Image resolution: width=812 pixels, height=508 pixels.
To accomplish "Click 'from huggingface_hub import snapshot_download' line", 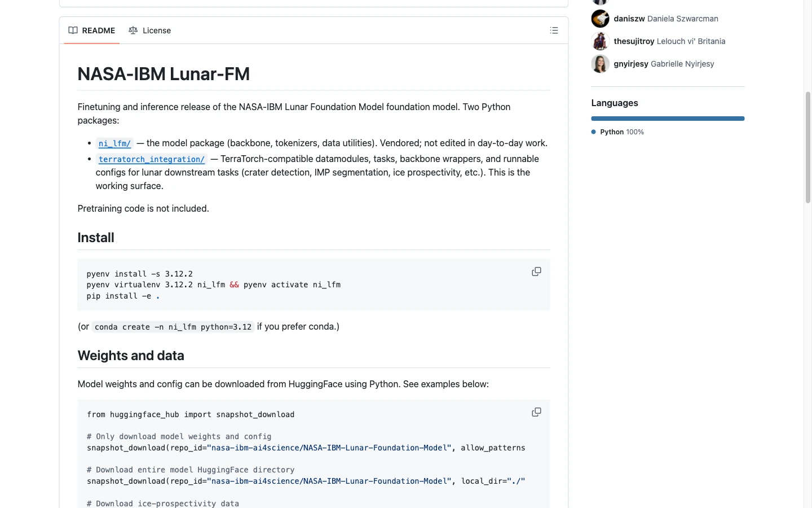I will [x=191, y=414].
